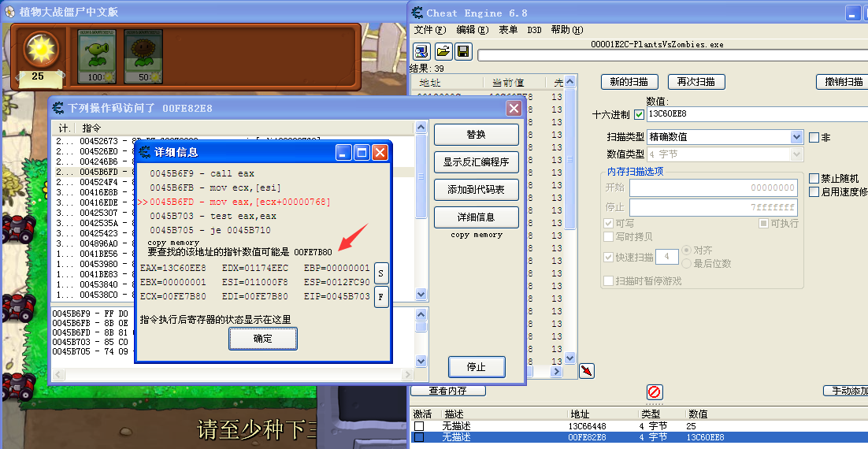Enable the 非 checkbox

point(814,137)
